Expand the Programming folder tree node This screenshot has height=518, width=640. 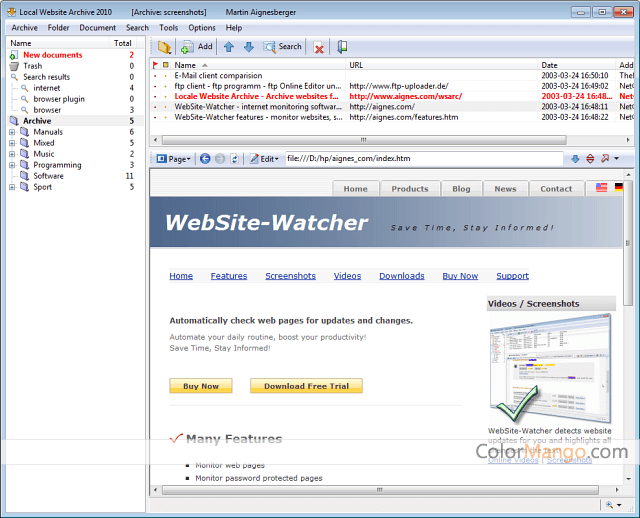click(12, 165)
